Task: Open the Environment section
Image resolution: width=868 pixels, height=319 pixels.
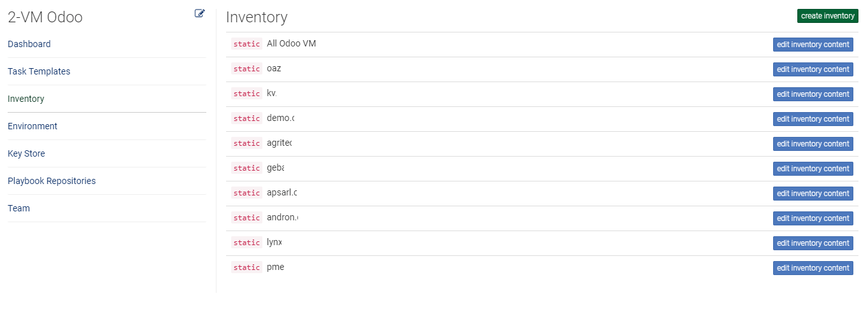Action: [32, 126]
